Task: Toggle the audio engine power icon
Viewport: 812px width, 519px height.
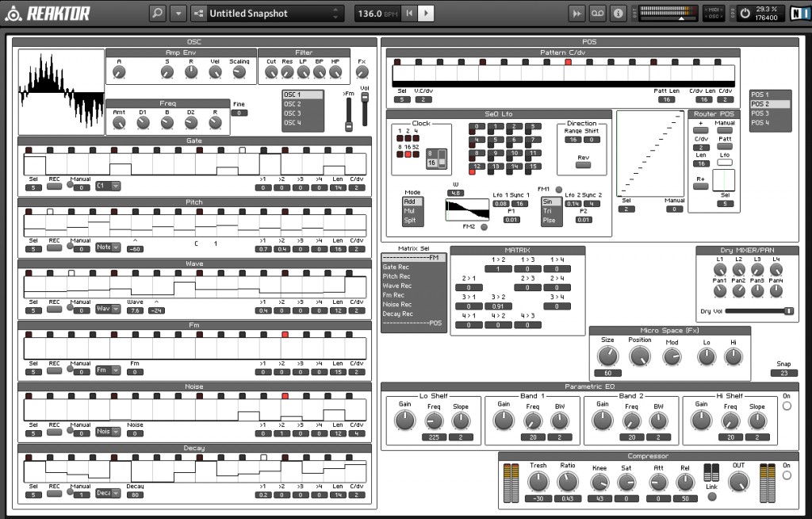Action: (745, 13)
